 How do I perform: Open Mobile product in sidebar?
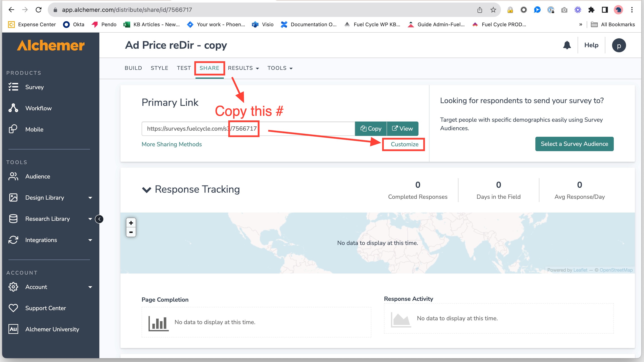[x=34, y=129]
